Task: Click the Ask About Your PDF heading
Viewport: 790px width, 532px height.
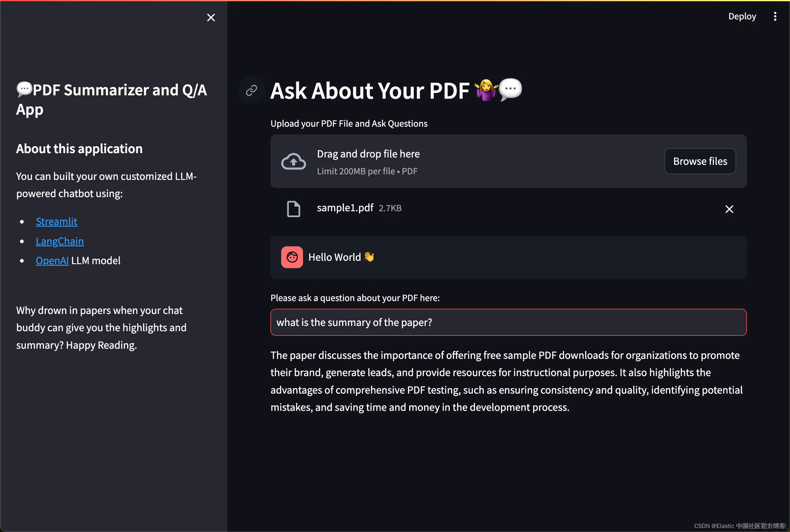Action: [370, 91]
